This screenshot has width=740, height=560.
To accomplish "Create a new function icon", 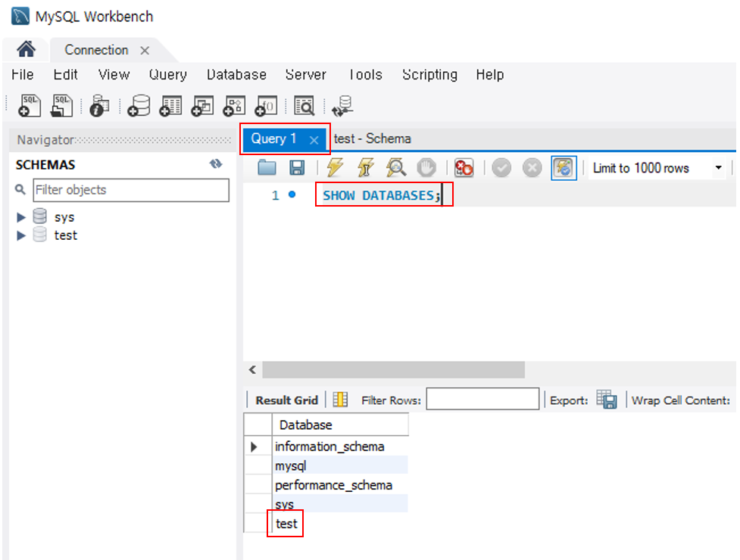I will point(266,105).
